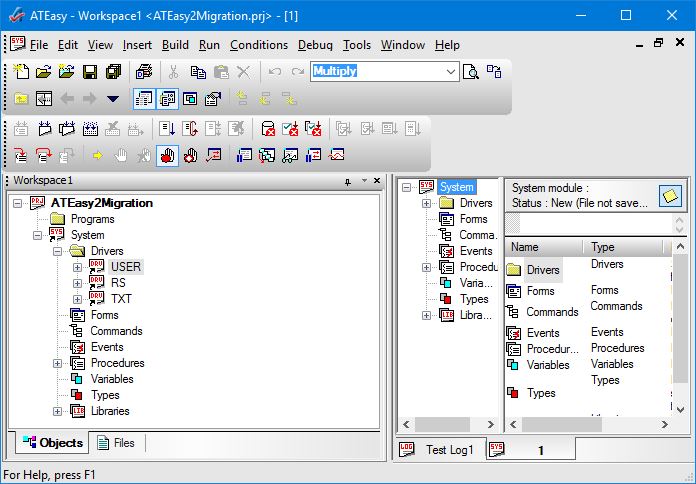Click the Redo arrow icon

tap(297, 71)
